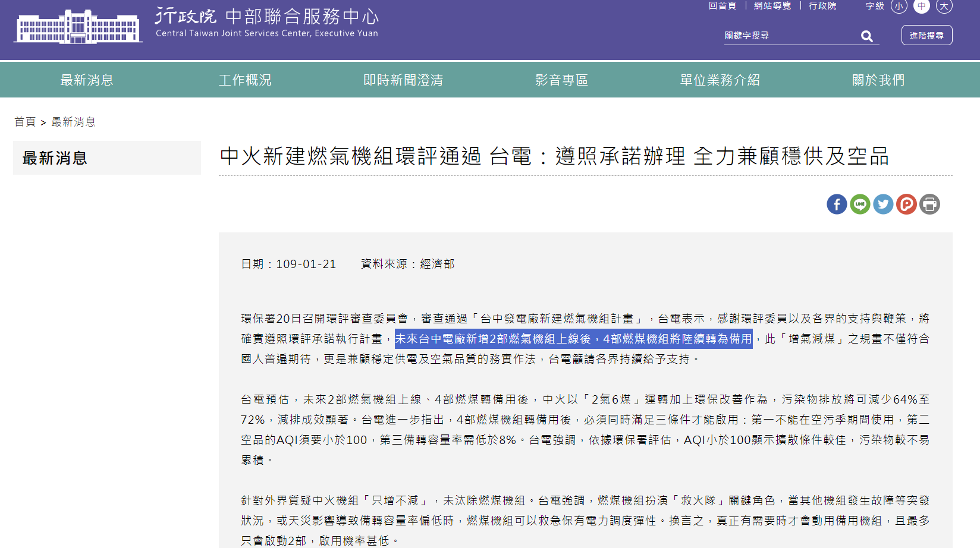
Task: Set font size to small (小)
Action: [x=899, y=7]
